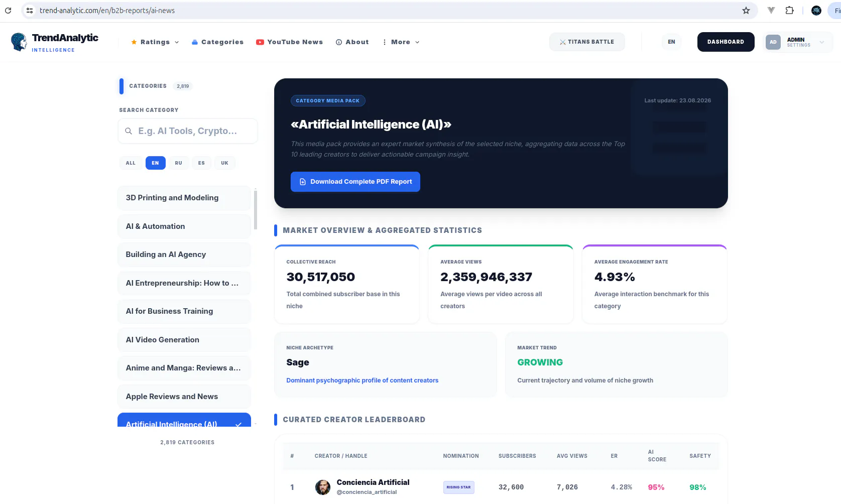Click the PDF document icon on download button
This screenshot has height=504, width=841.
pos(303,182)
